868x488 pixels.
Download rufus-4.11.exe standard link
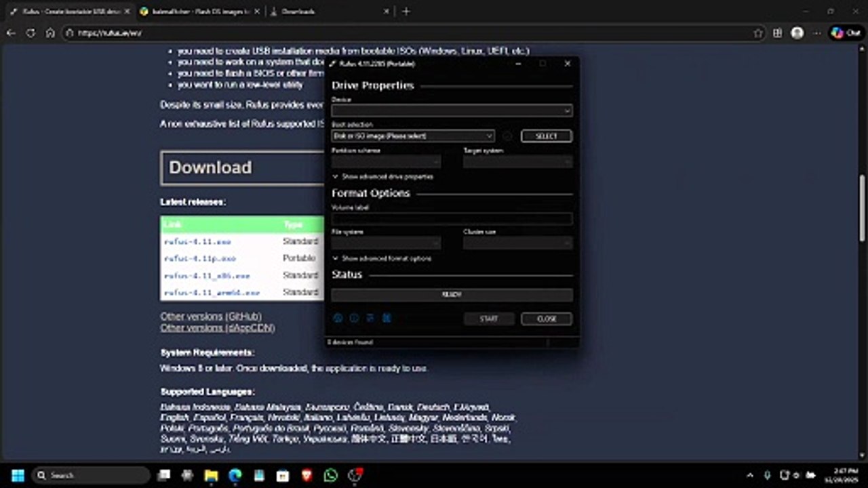(197, 241)
